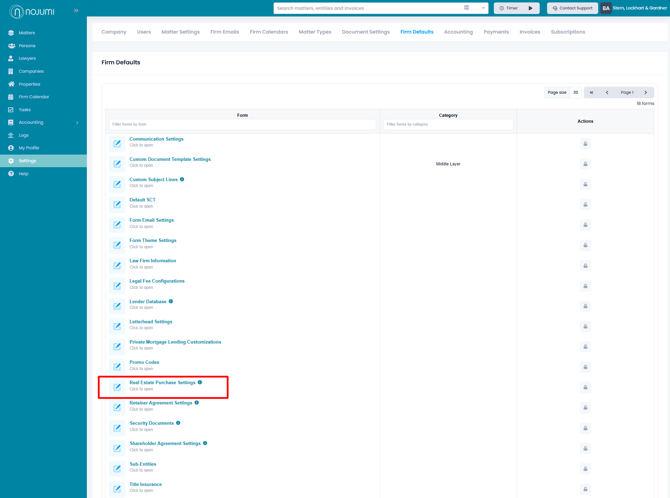Click the Filter forms by form field
The height and width of the screenshot is (498, 670).
(x=242, y=125)
